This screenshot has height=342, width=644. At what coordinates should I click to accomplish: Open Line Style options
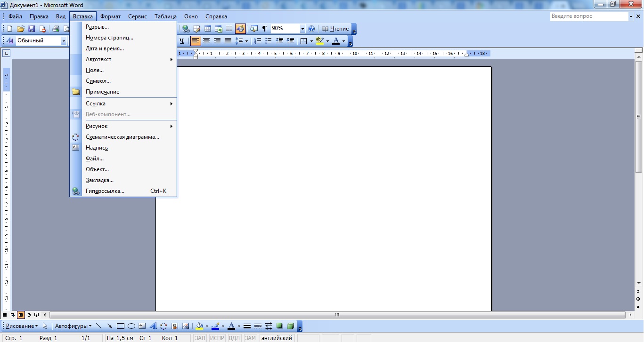(x=247, y=326)
